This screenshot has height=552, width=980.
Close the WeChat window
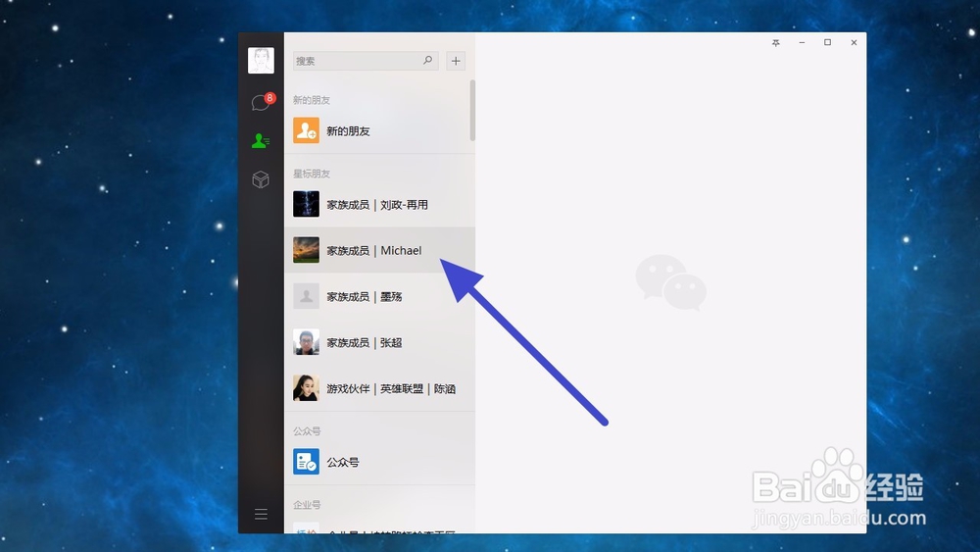(854, 42)
